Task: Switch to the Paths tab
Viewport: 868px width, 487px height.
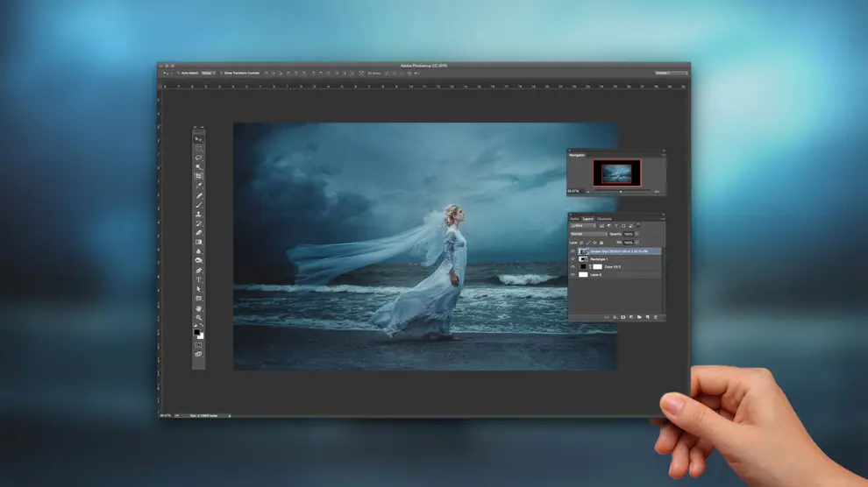Action: [x=575, y=218]
